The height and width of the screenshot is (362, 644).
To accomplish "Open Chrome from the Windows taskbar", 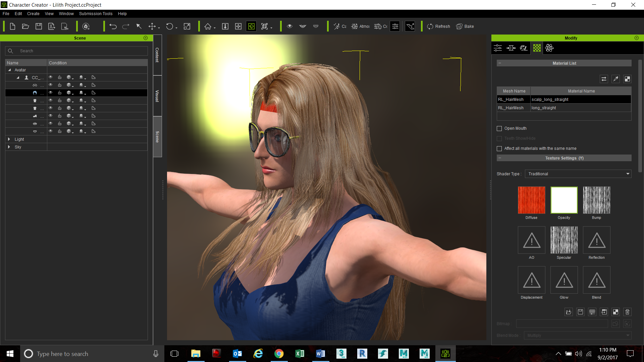I will click(x=279, y=354).
